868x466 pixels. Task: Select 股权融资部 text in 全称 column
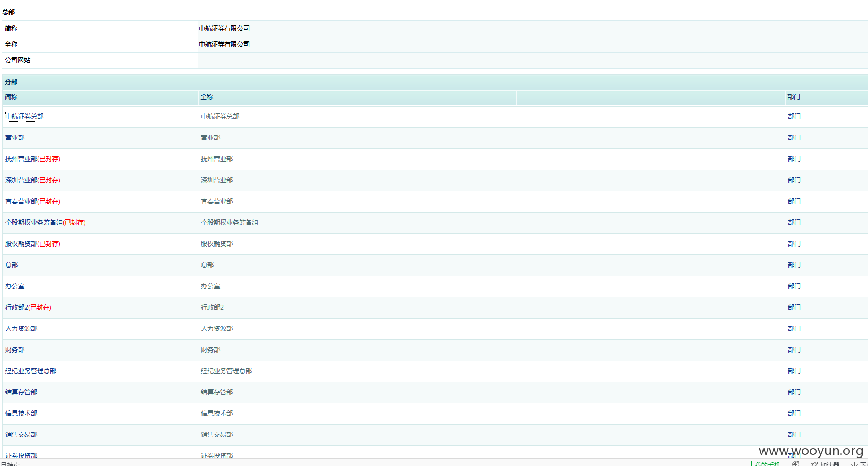217,244
